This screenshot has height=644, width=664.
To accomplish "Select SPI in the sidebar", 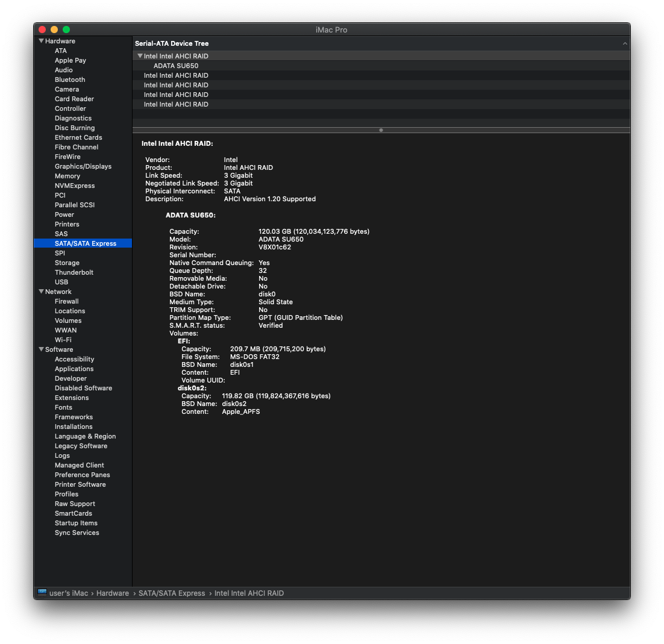I will 60,253.
